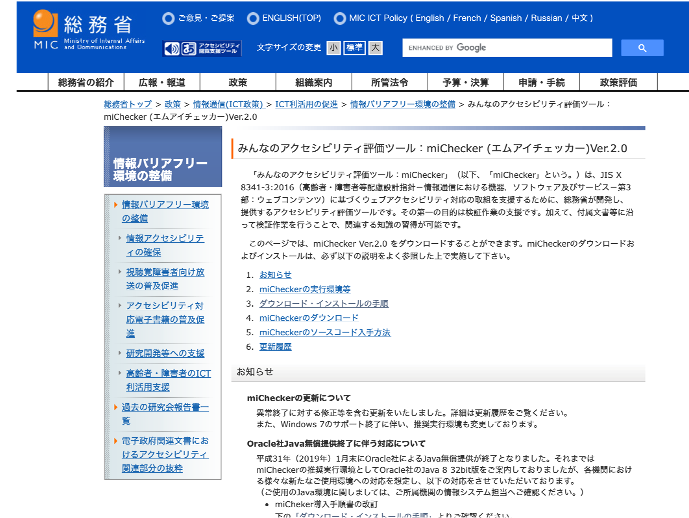This screenshot has width=689, height=518.
Task: Open sidebar link 情報バリアフリー環境の整備
Action: point(165,211)
